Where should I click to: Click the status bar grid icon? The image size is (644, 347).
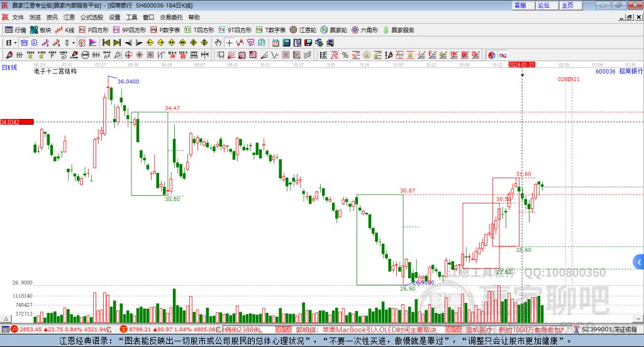coord(5,329)
